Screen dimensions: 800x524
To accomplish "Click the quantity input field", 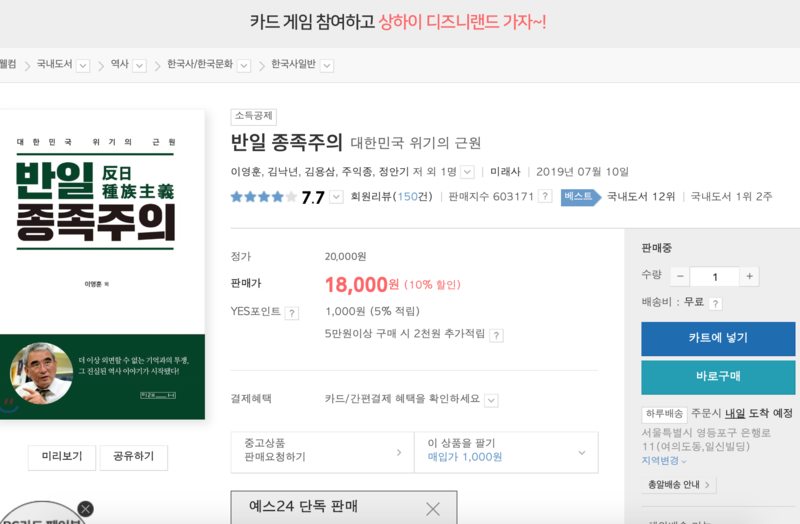I will pyautogui.click(x=715, y=277).
